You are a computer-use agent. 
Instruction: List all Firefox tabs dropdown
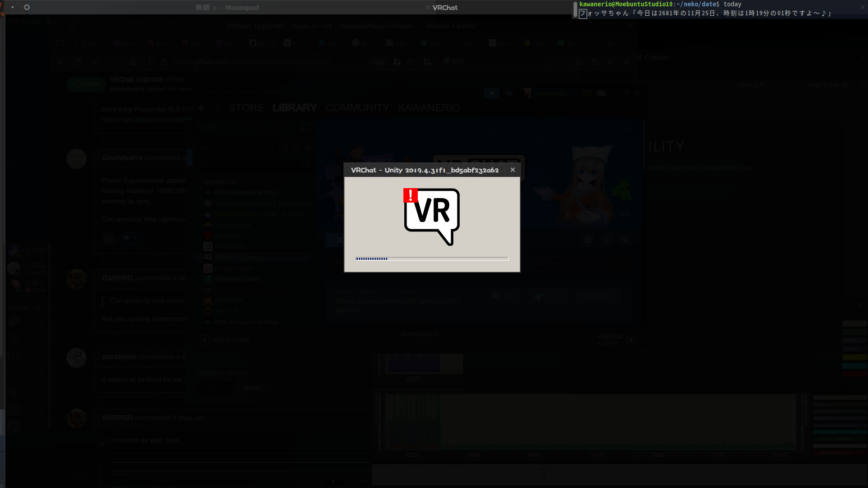click(628, 43)
